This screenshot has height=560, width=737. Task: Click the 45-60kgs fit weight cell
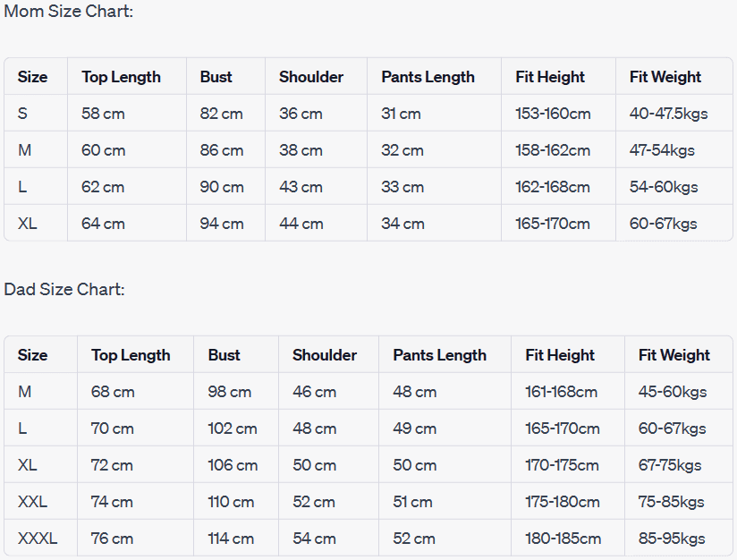[x=673, y=392]
